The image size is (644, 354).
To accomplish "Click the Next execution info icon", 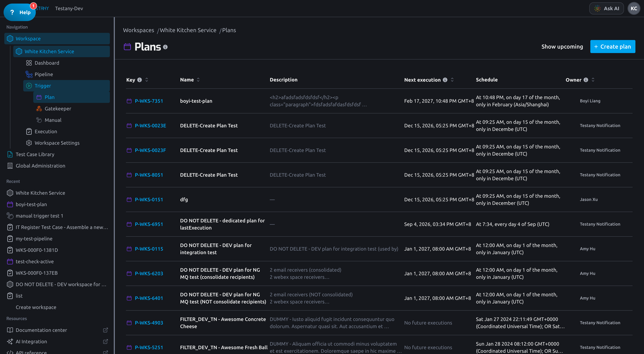I will (445, 80).
